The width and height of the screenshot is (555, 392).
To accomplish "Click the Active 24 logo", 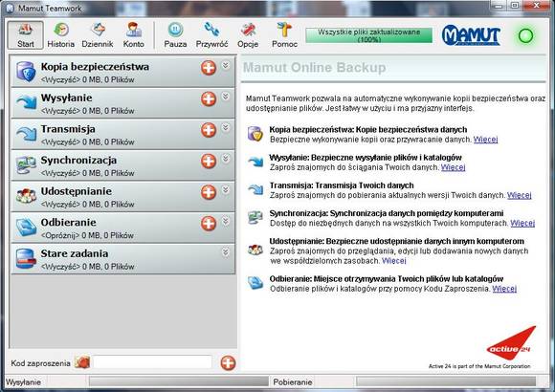I will 511,343.
